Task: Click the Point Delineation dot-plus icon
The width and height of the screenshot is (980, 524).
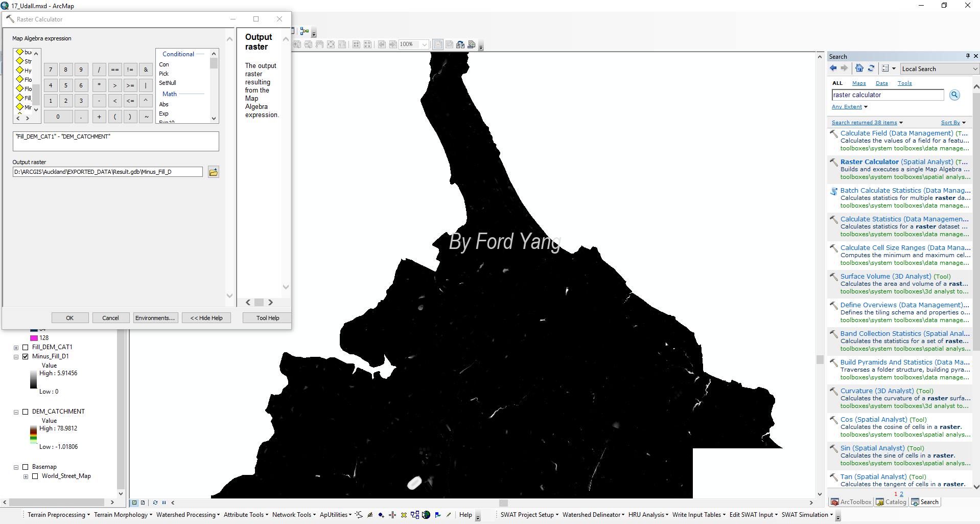Action: [x=381, y=515]
